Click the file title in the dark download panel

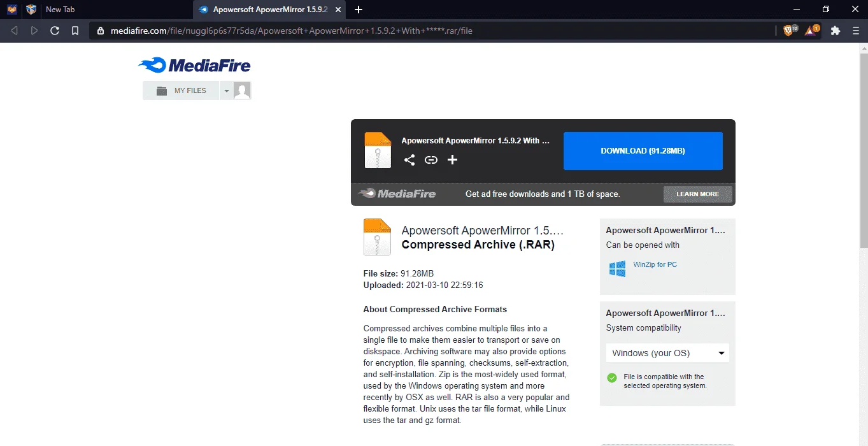click(x=475, y=141)
